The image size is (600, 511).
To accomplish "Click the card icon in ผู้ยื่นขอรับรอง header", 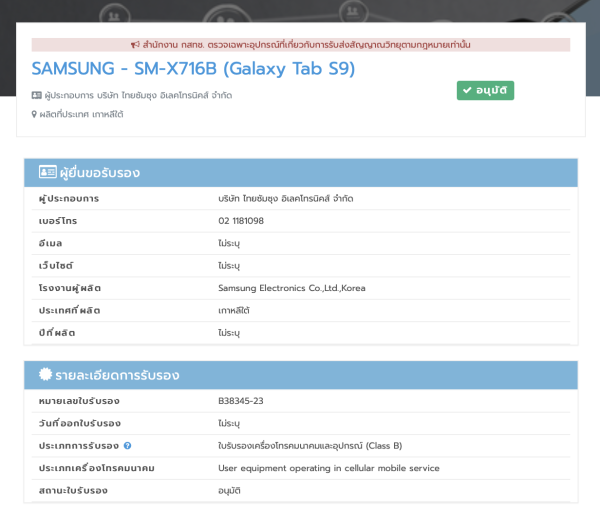I will (47, 172).
